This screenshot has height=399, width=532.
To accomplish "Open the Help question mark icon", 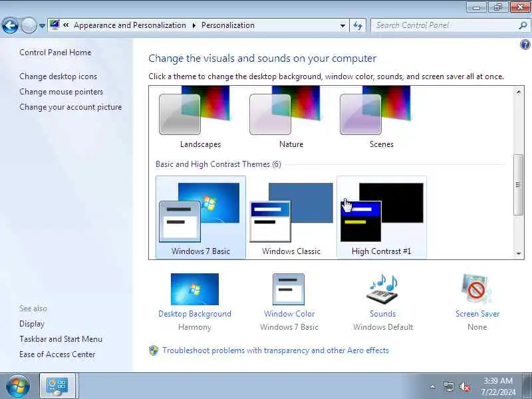I will coord(525,45).
